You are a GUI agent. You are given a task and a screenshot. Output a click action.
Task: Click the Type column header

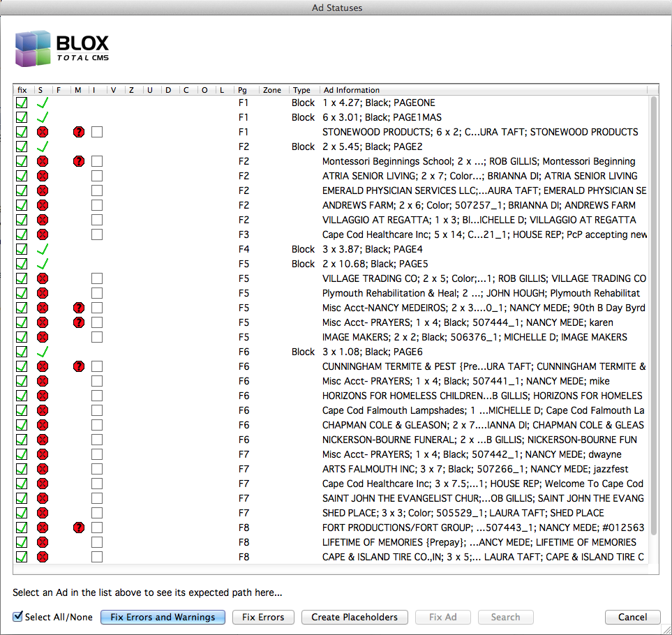(304, 90)
